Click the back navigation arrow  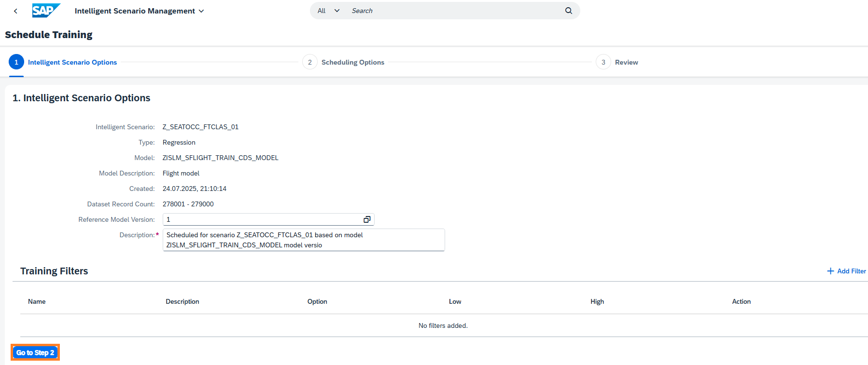pyautogui.click(x=15, y=11)
